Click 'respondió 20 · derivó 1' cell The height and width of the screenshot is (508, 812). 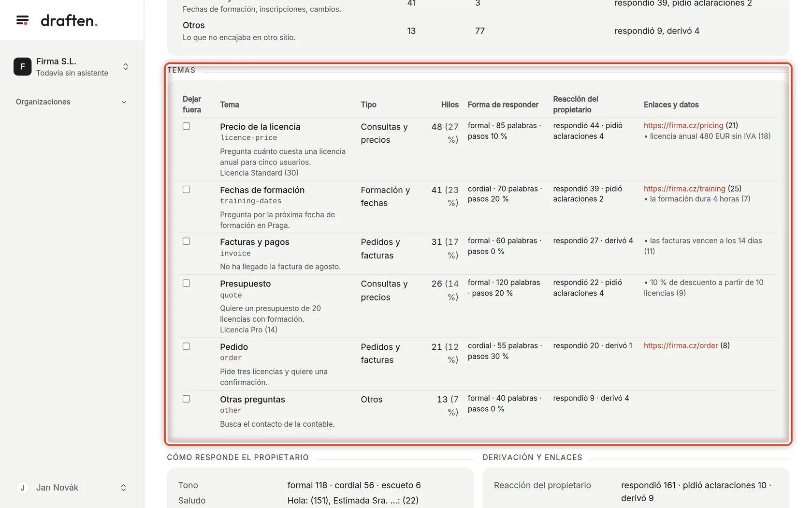coord(593,346)
